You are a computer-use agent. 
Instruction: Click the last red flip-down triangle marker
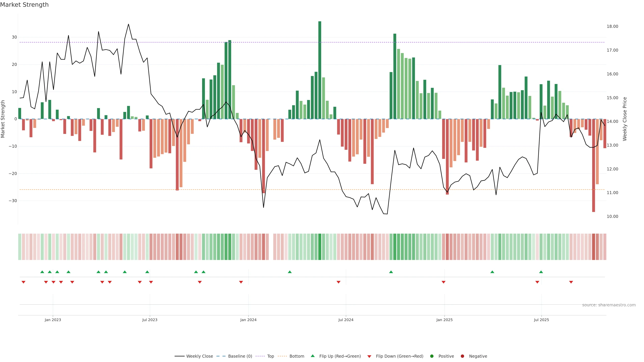click(x=571, y=282)
